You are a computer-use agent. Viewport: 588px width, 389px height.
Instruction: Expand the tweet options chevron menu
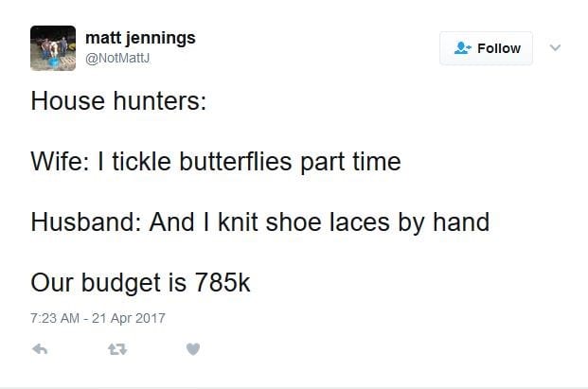[x=555, y=47]
